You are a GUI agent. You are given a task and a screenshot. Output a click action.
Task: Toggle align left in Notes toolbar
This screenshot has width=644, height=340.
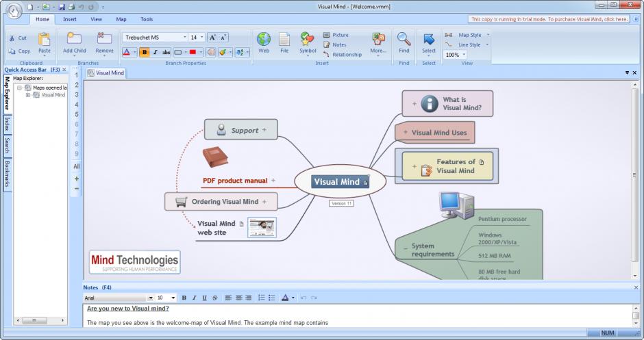[228, 298]
